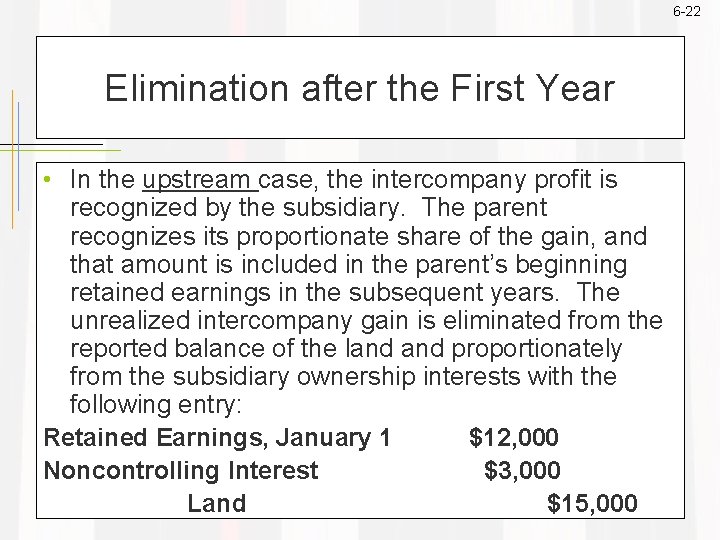
Task: Click the $12,000 debit amount
Action: click(514, 437)
